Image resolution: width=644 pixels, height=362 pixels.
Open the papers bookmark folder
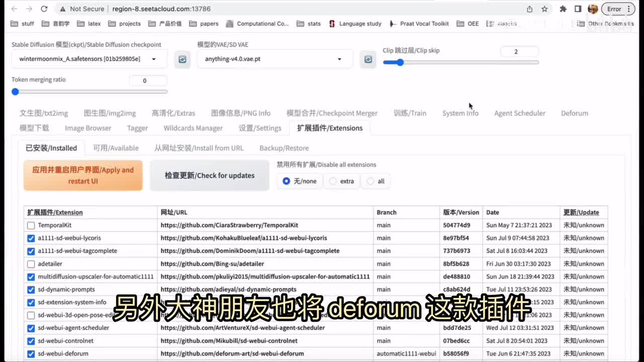coord(204,24)
